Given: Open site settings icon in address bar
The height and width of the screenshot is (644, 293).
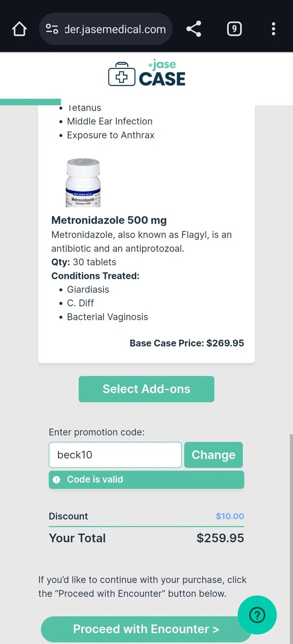Looking at the screenshot, I should 52,29.
